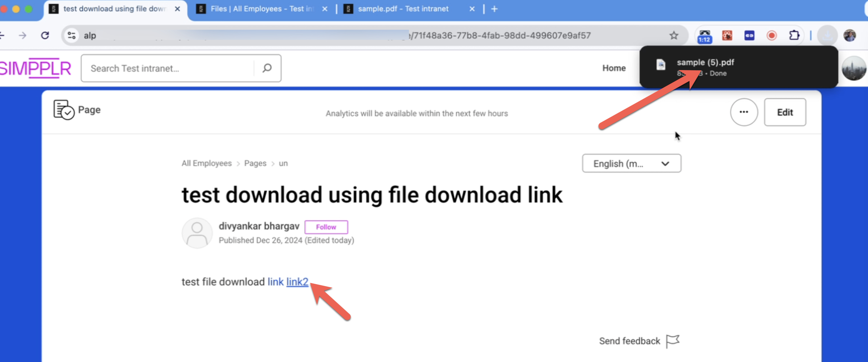This screenshot has height=362, width=868.
Task: Open the link2 file download link
Action: pyautogui.click(x=297, y=281)
